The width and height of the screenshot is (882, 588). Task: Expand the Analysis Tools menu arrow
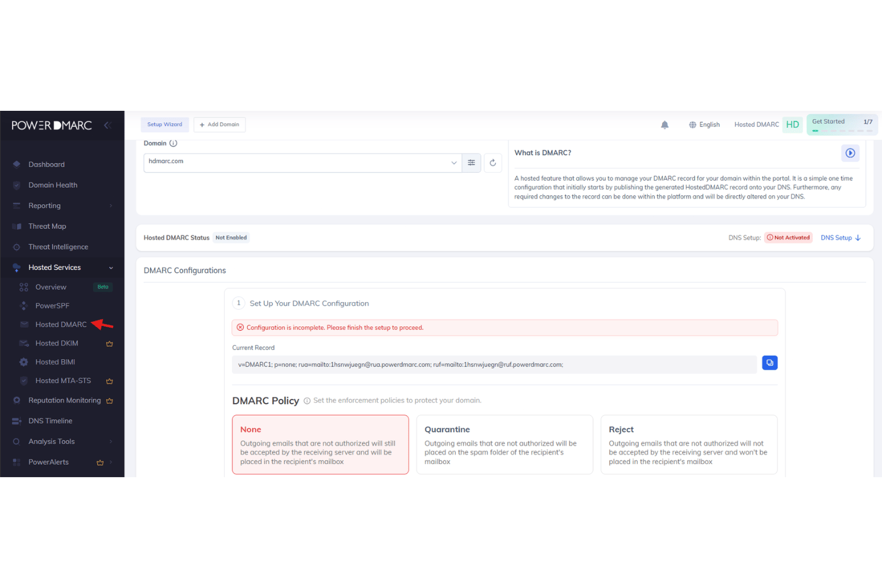pyautogui.click(x=111, y=441)
